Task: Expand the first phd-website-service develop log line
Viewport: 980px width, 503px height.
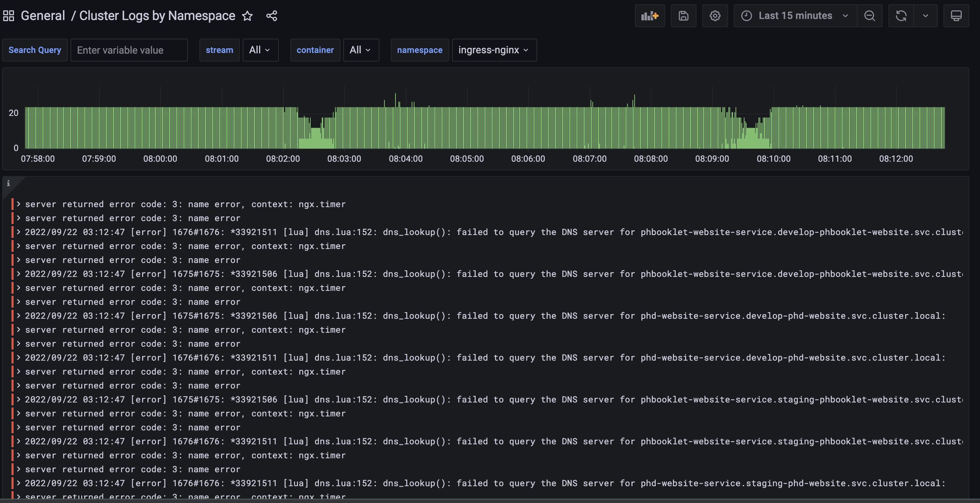Action: [x=18, y=316]
